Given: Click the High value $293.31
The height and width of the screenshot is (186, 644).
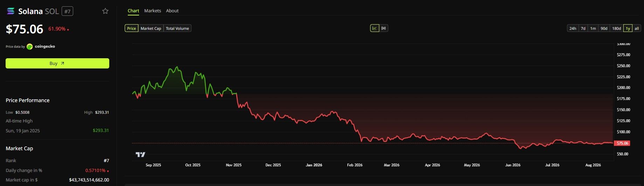Looking at the screenshot, I should [102, 112].
